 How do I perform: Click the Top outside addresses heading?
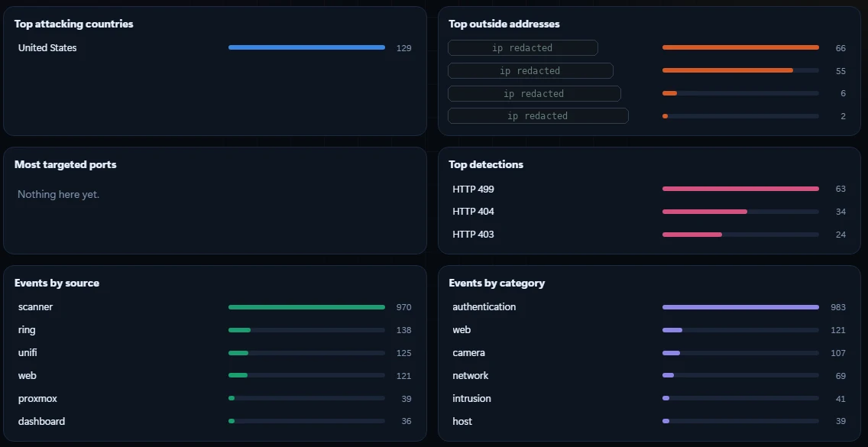(504, 24)
